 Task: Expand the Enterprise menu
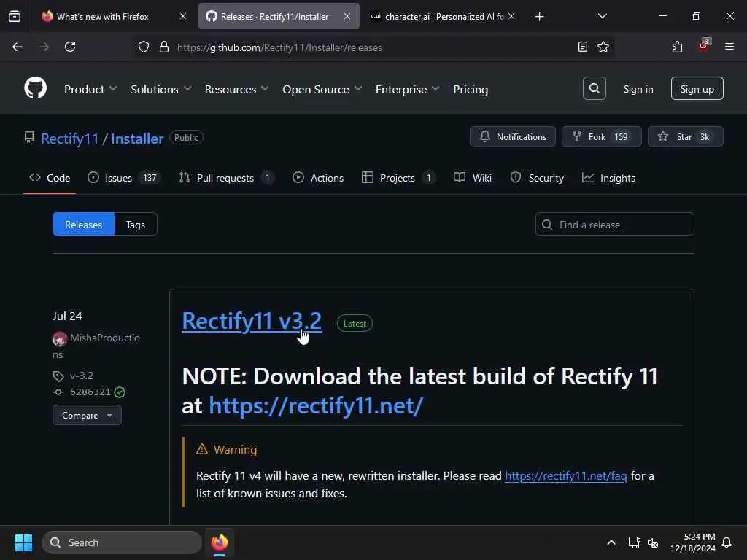407,89
